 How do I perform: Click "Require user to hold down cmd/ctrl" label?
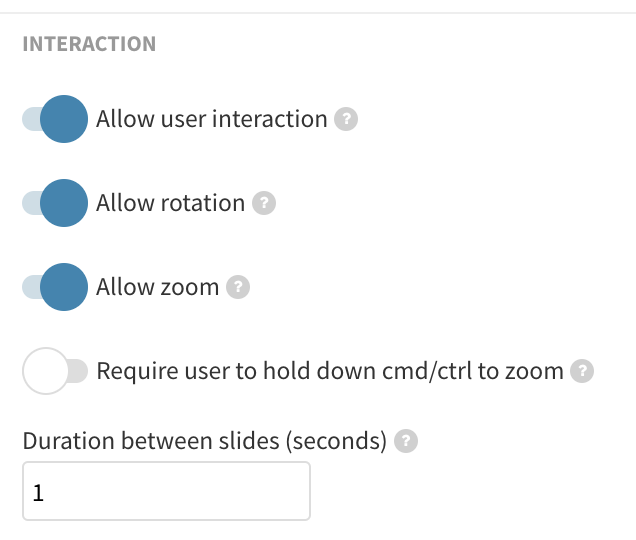(x=330, y=372)
